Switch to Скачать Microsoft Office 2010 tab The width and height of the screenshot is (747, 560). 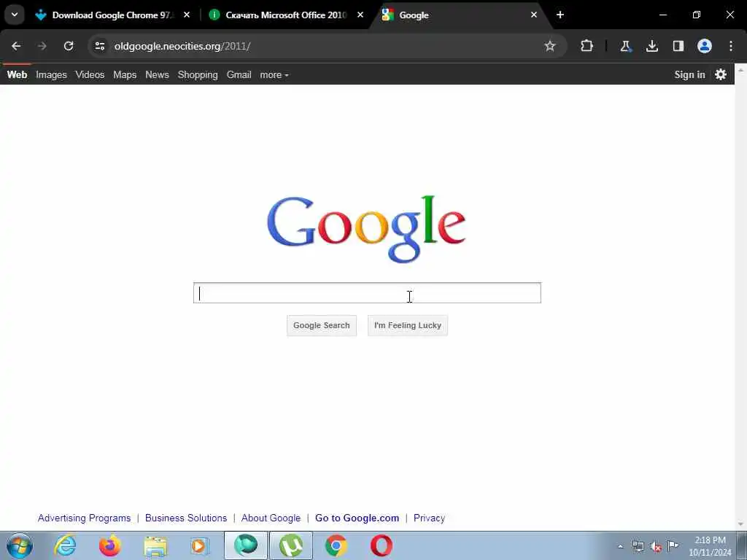[286, 15]
